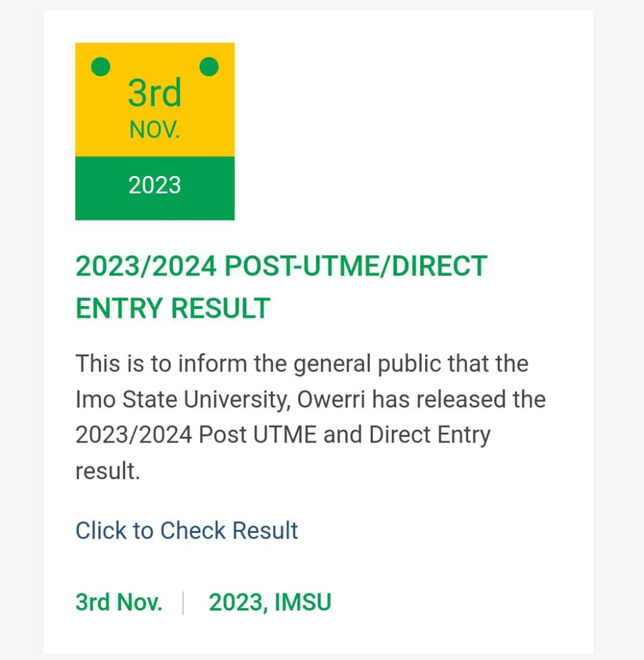Click the white "2023" year in green band

155,185
